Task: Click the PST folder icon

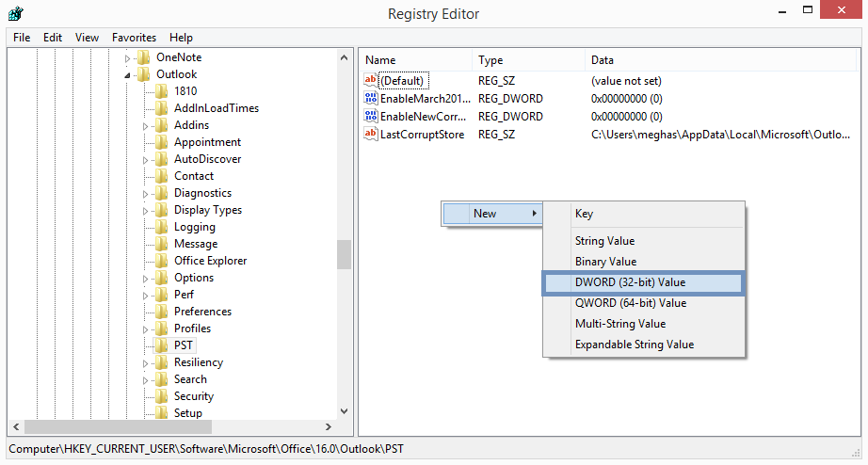Action: (161, 346)
